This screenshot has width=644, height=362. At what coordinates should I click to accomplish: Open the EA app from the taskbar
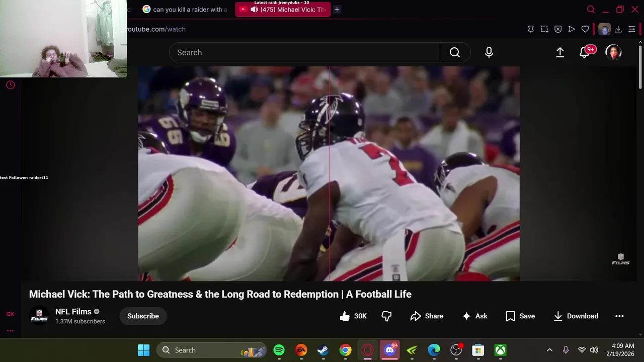point(301,350)
